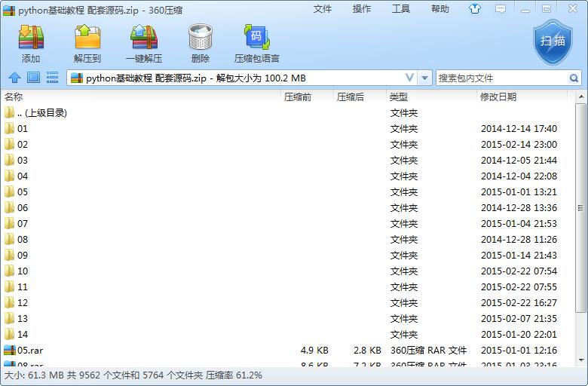Click the V chevron in the path bar
Image resolution: width=588 pixels, height=386 pixels.
pyautogui.click(x=409, y=78)
